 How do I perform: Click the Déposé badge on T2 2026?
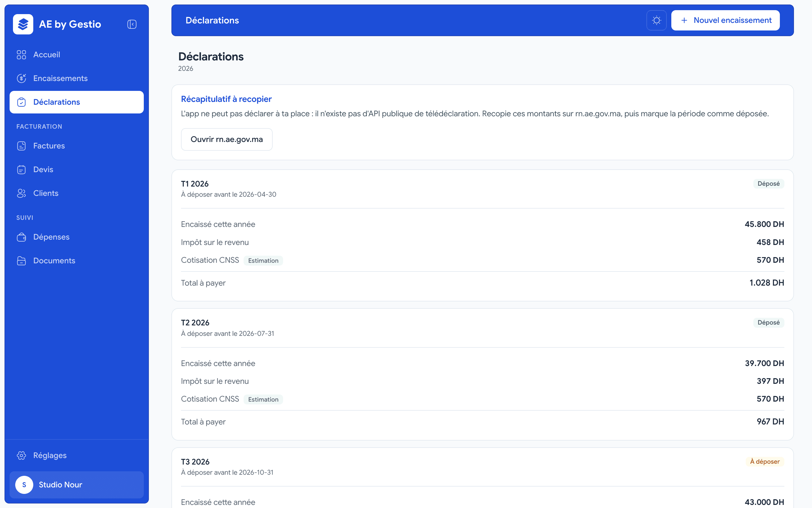pos(768,323)
